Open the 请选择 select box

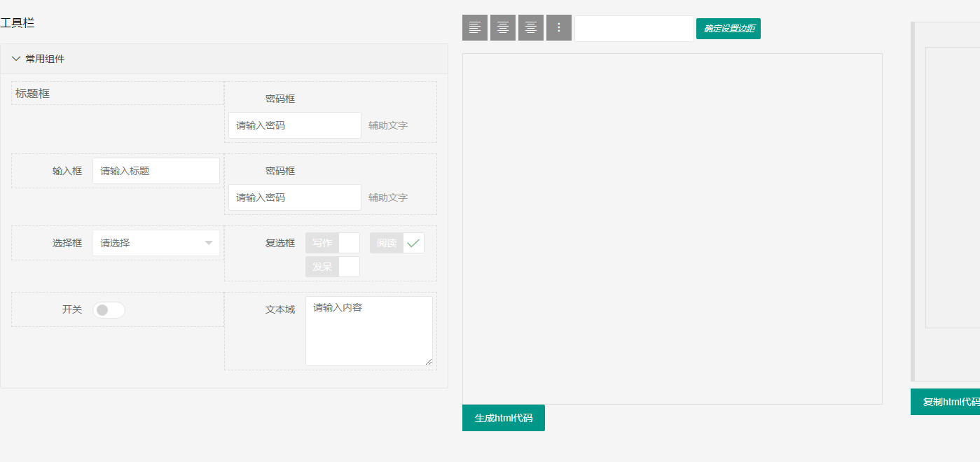[x=156, y=243]
